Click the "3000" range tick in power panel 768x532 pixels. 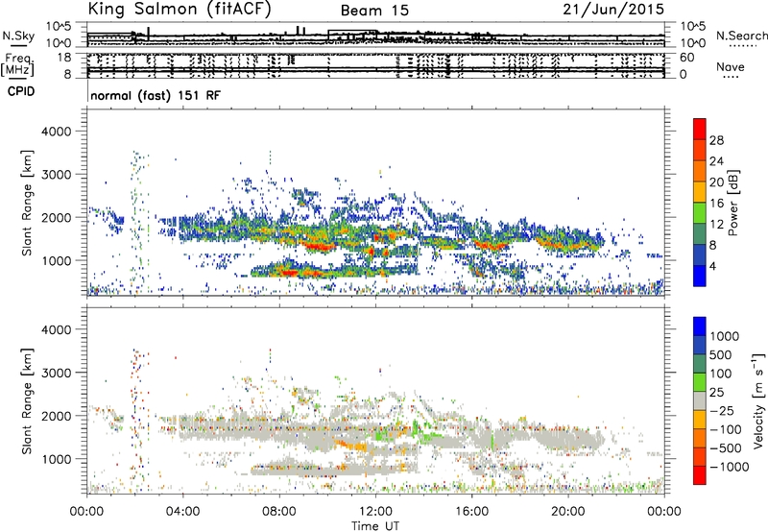pos(57,175)
